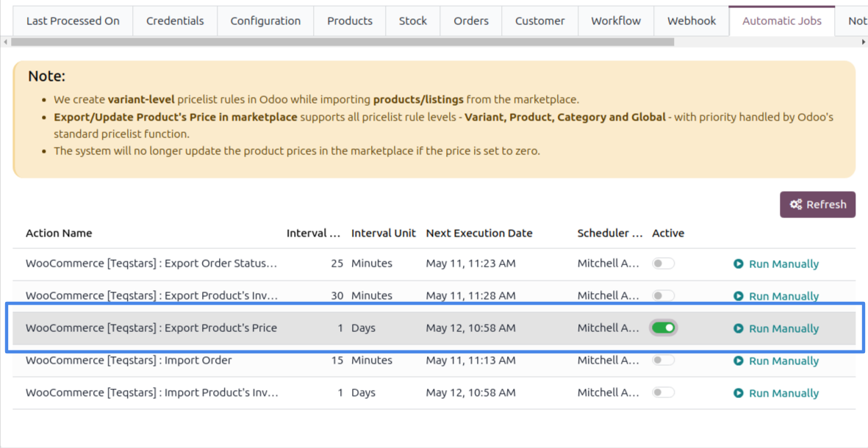Click play icon in Export Product's Inventory row

pos(739,296)
